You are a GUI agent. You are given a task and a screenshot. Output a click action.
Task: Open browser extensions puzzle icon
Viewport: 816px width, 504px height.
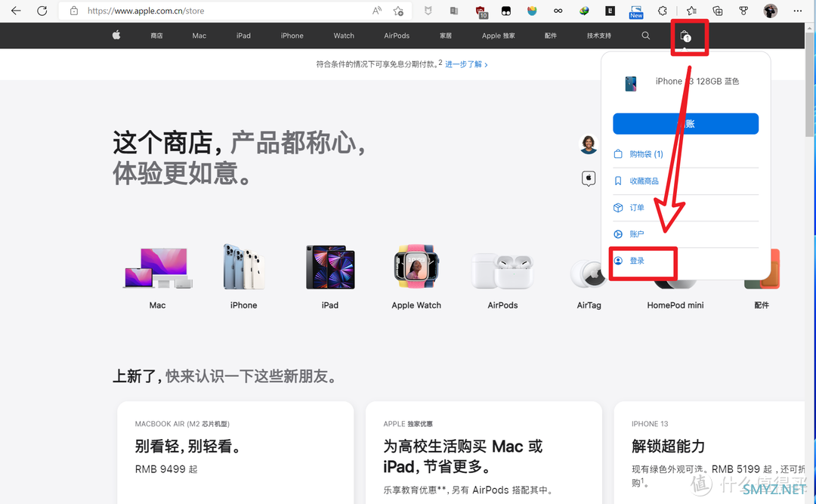coord(663,11)
